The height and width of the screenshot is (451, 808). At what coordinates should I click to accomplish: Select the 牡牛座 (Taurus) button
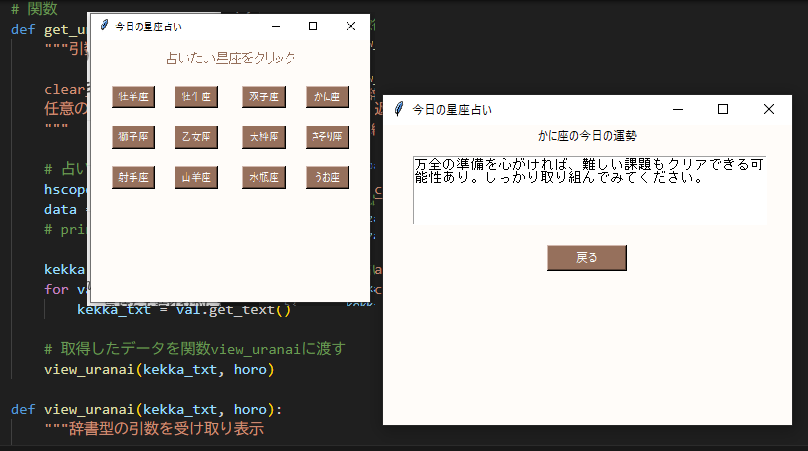tap(196, 97)
